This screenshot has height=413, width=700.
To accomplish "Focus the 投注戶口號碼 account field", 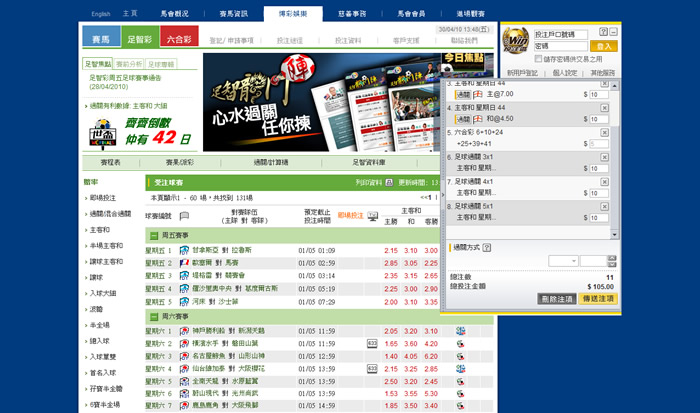I will pyautogui.click(x=561, y=34).
